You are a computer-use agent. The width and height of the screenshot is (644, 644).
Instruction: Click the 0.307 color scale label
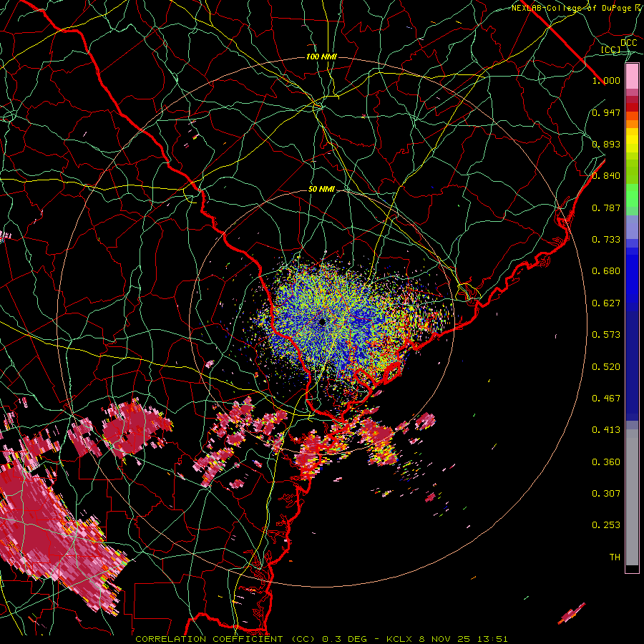click(x=606, y=494)
